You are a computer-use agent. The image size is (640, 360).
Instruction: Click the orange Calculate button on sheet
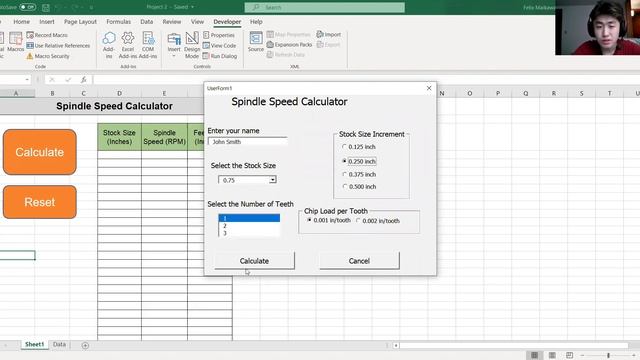coord(40,152)
